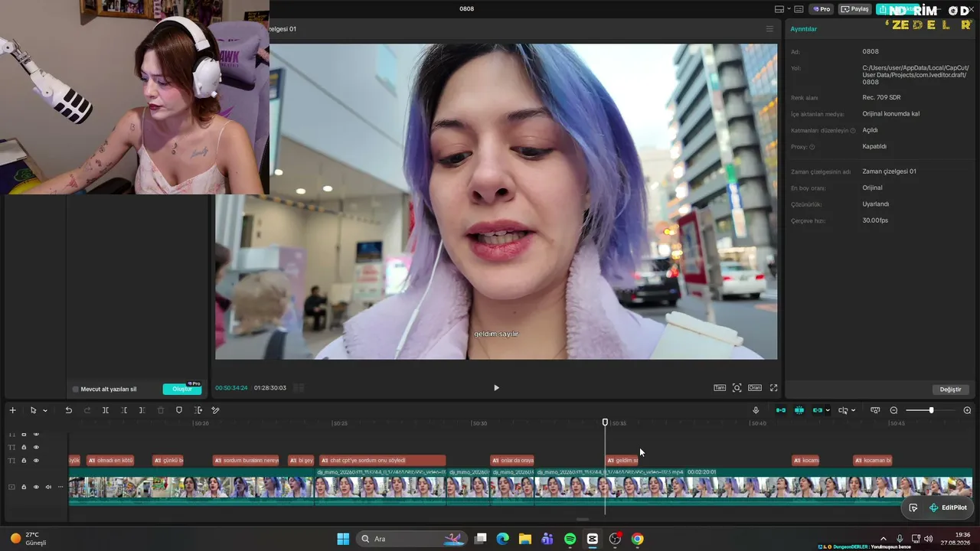Click the cover/preview settings icon left of zoom out
This screenshot has height=551, width=980.
(875, 410)
